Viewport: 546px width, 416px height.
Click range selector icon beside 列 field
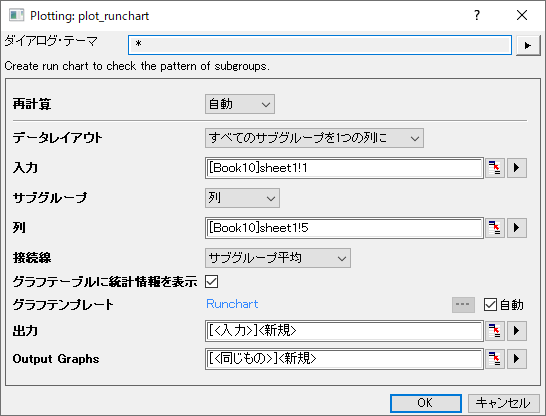point(495,228)
